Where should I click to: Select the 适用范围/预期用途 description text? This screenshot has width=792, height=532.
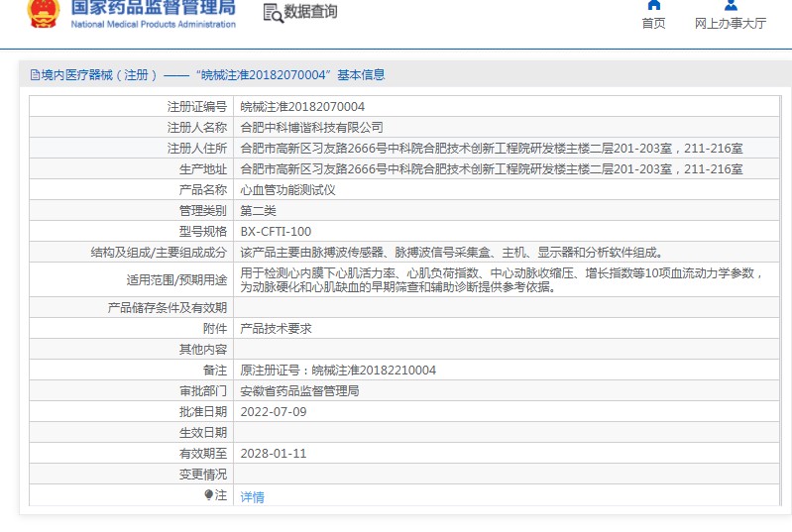coord(502,280)
